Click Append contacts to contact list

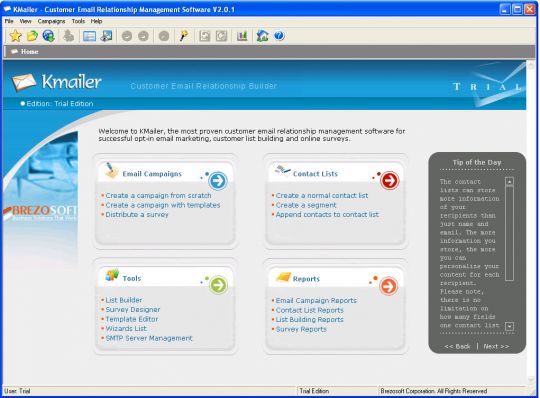pos(327,214)
